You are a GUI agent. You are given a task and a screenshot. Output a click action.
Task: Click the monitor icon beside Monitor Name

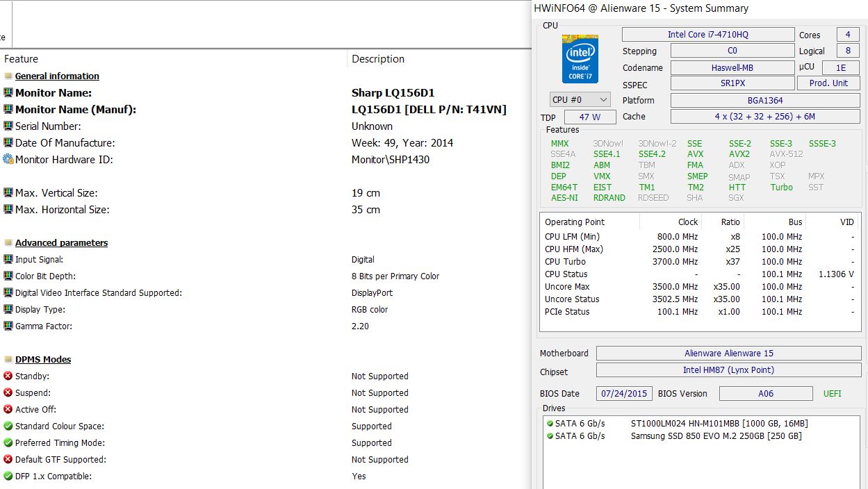[8, 93]
